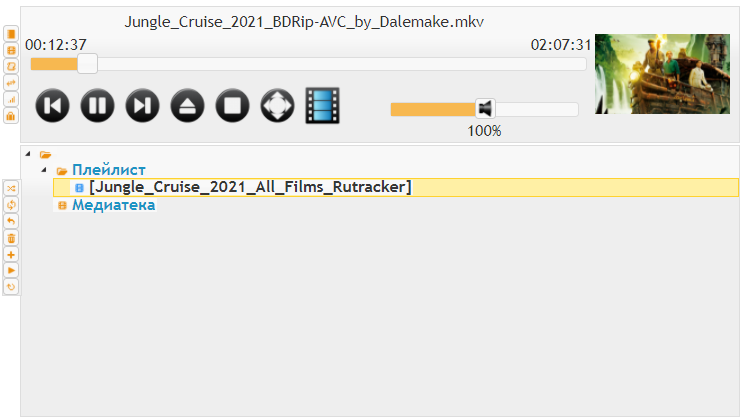Empty the playlist with the trash icon
Viewport: 745px width, 418px height.
pyautogui.click(x=11, y=238)
